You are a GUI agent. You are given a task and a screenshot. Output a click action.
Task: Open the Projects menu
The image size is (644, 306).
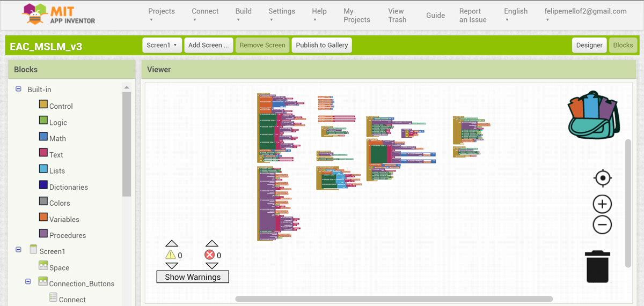(162, 15)
